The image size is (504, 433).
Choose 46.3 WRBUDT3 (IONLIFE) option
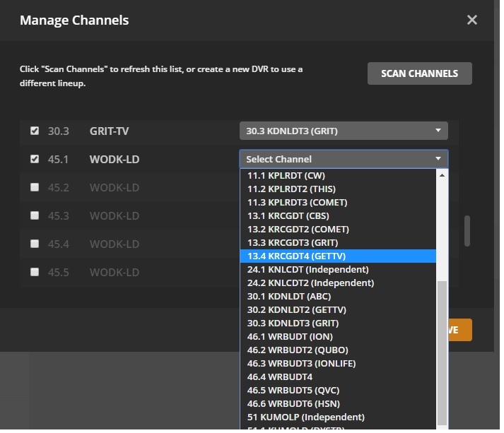click(x=338, y=364)
